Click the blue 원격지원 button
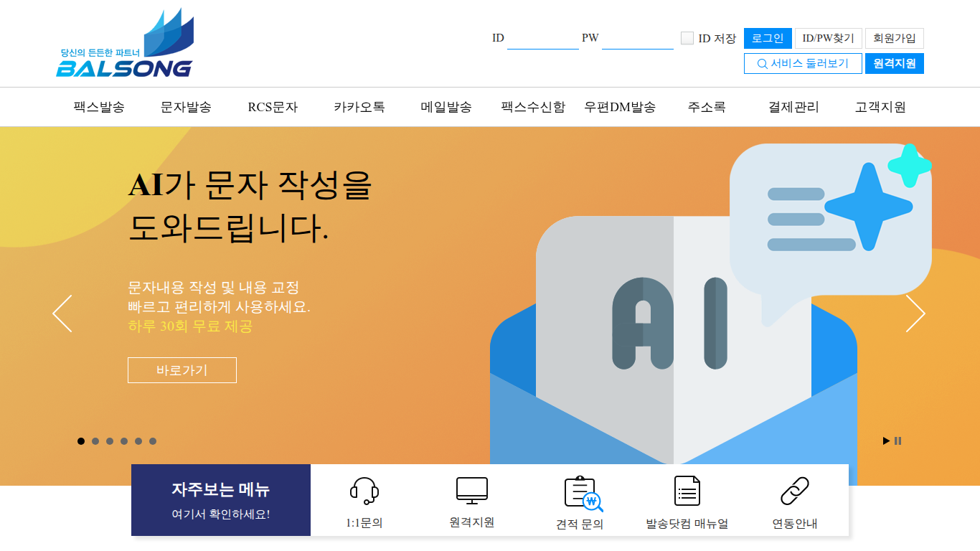Screen dimensions: 980x551 coord(895,63)
